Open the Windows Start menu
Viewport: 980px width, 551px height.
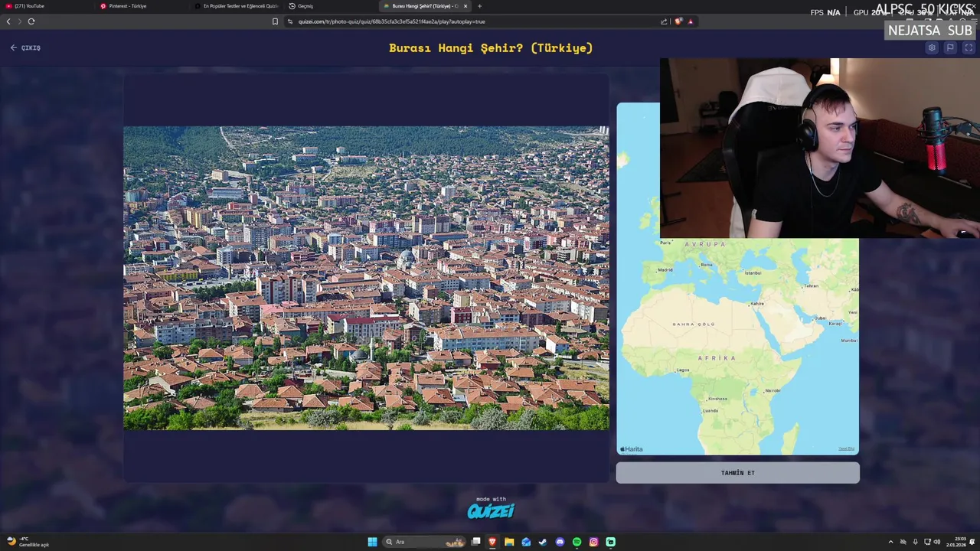372,542
